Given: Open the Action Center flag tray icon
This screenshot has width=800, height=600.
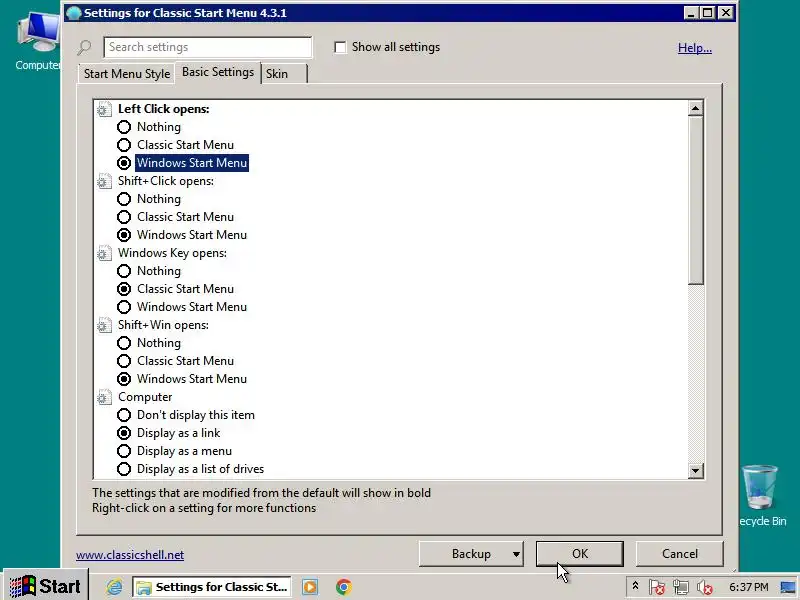Looking at the screenshot, I should pos(657,587).
